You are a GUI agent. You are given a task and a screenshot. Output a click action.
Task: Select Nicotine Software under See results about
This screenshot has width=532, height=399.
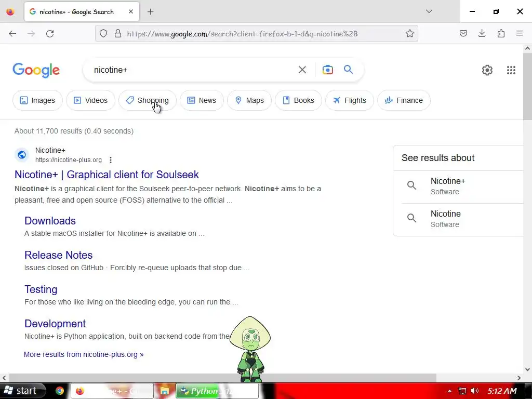coord(461,219)
